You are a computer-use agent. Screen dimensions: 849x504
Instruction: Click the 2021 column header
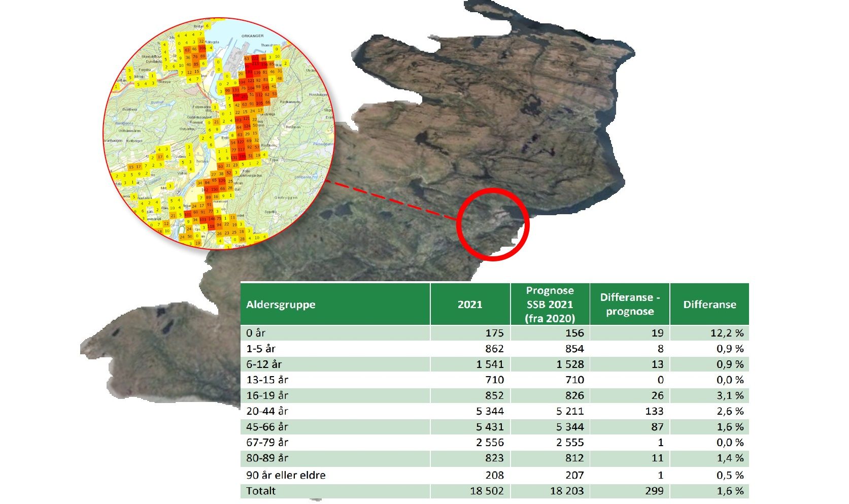(x=469, y=305)
